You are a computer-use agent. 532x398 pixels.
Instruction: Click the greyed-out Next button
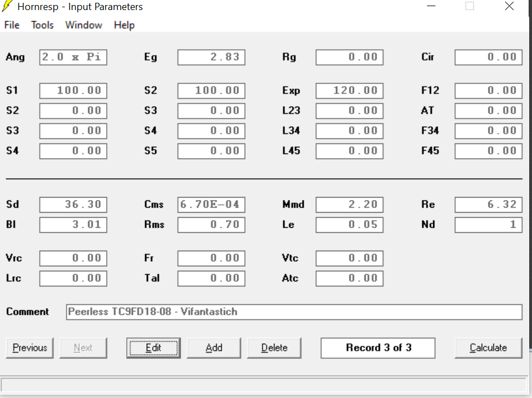[x=83, y=348]
